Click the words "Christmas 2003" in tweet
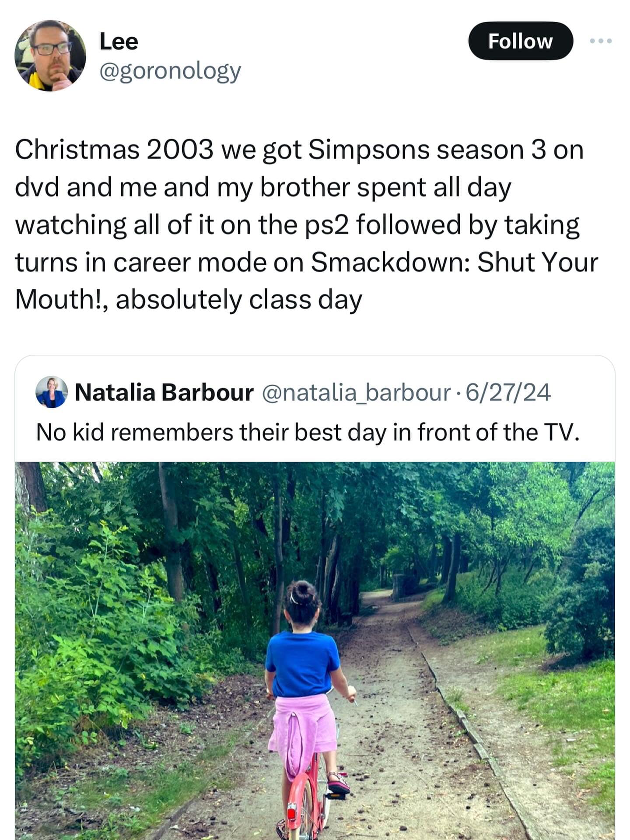630x840 pixels. click(114, 150)
